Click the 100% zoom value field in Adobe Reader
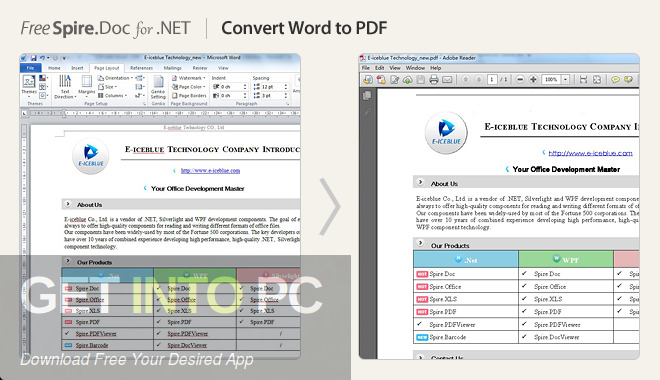Screen dimensions: 660x380 pos(551,79)
